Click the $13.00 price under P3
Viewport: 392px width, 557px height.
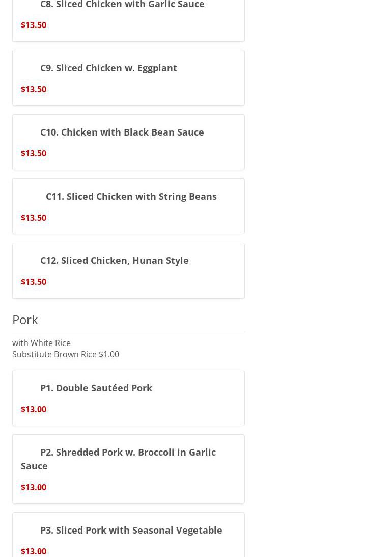[34, 551]
